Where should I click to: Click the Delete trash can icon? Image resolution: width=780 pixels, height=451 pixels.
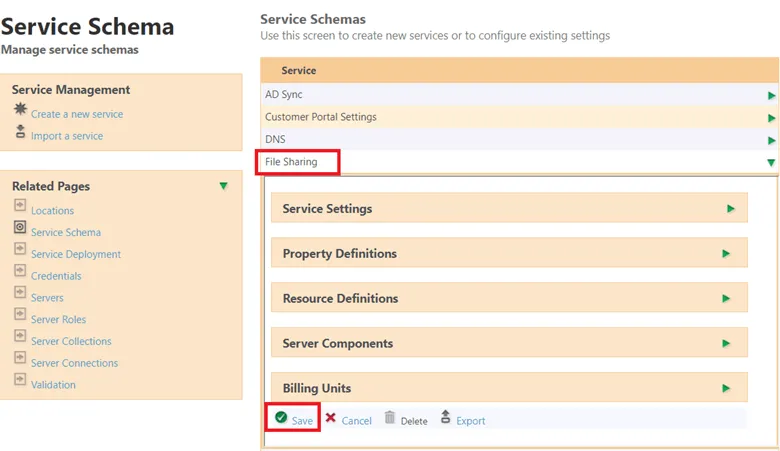coord(390,418)
